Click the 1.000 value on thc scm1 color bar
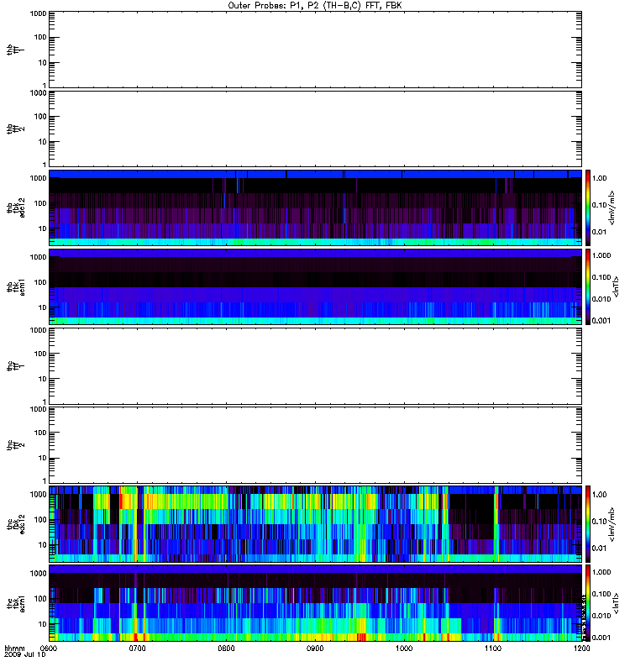 pos(601,572)
